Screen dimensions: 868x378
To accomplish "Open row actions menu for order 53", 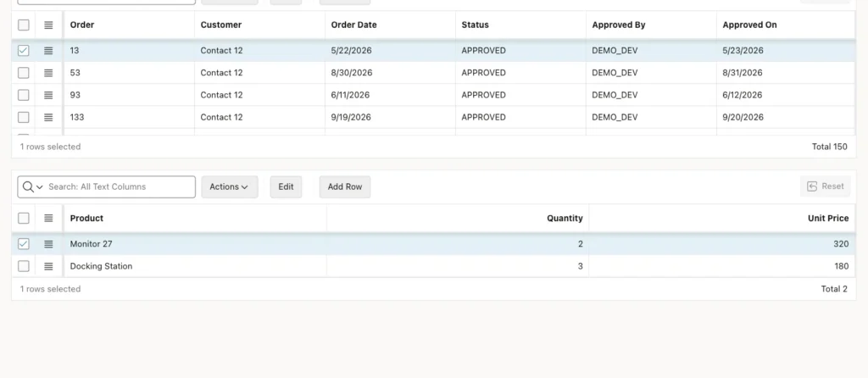I will 48,73.
